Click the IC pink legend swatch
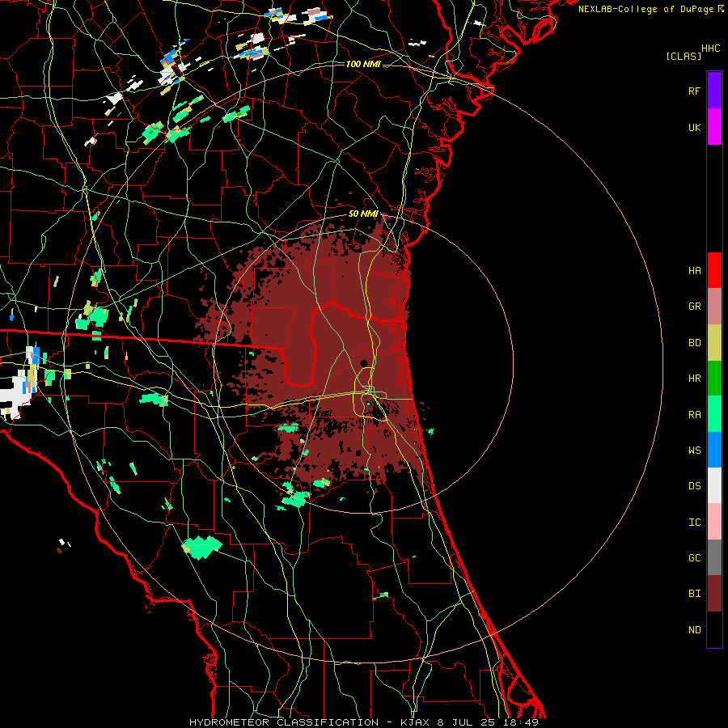This screenshot has width=728, height=728. pyautogui.click(x=714, y=522)
